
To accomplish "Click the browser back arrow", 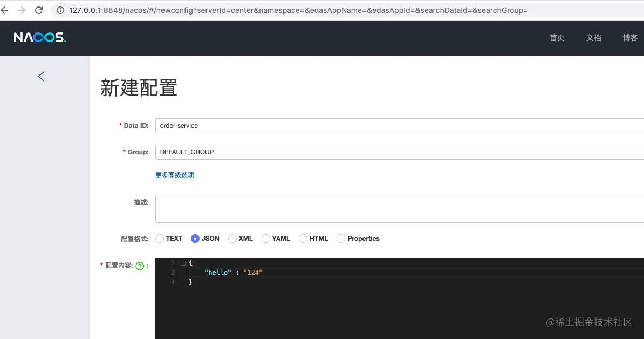I will 4,10.
